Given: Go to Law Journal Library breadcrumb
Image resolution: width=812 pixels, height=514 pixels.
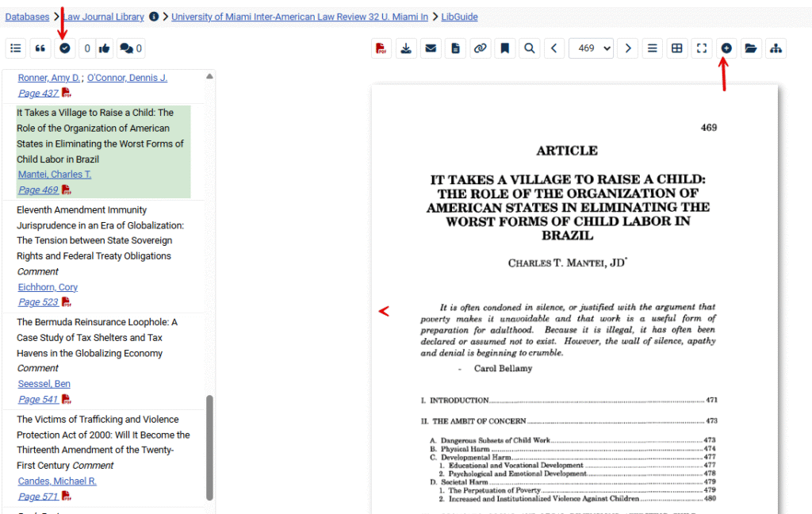Looking at the screenshot, I should [x=105, y=17].
